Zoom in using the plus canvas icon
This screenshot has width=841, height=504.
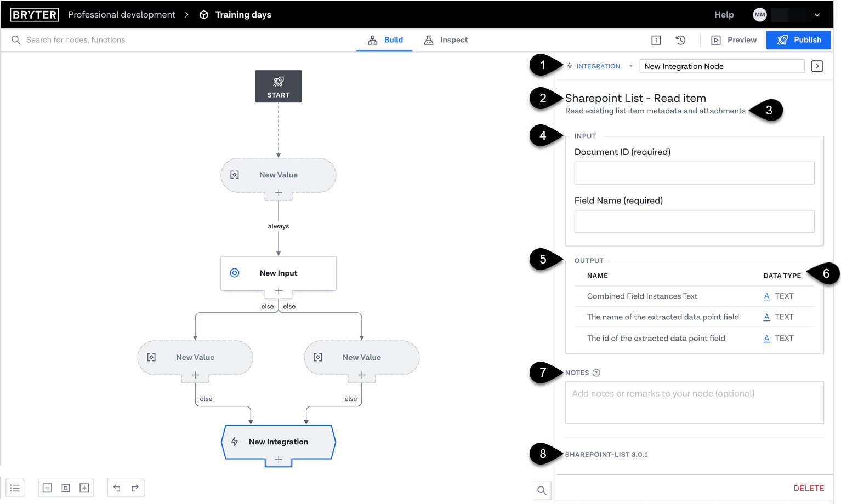tap(84, 488)
